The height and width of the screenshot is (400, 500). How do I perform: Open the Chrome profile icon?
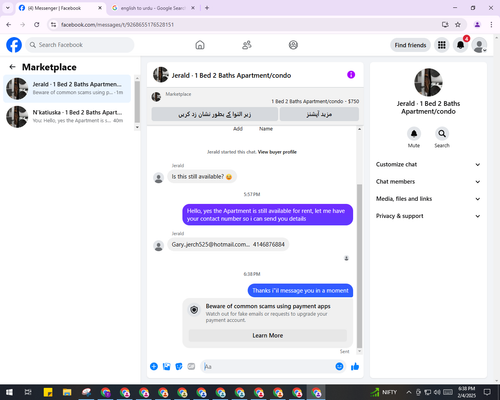click(477, 25)
